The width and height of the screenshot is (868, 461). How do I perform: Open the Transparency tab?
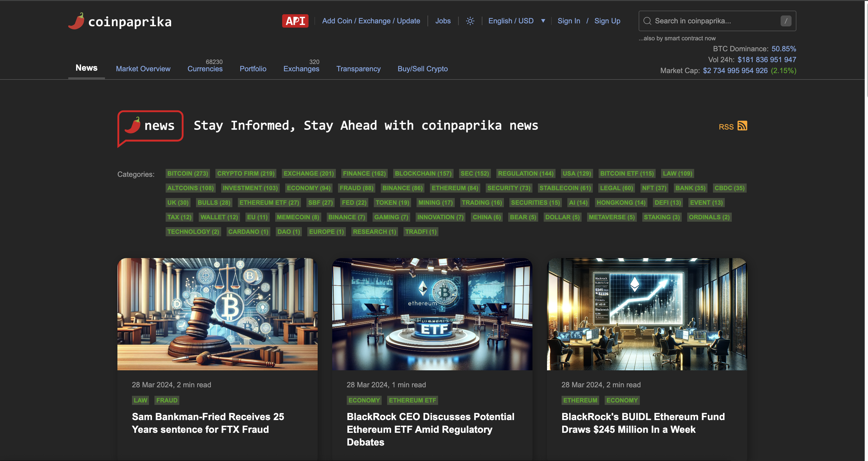tap(358, 69)
